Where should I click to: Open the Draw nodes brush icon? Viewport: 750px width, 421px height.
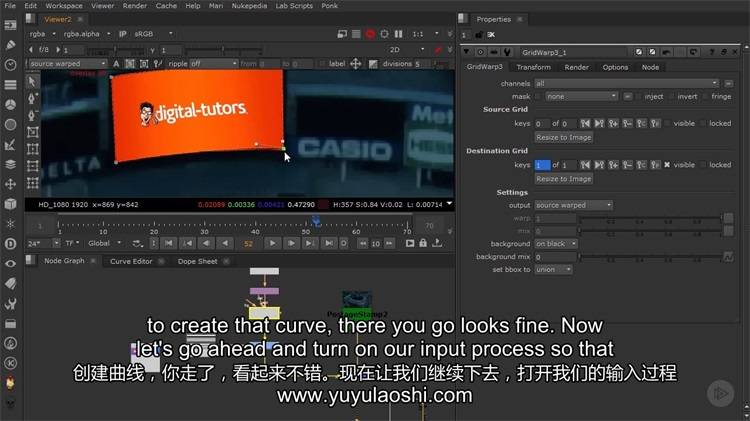tap(10, 45)
